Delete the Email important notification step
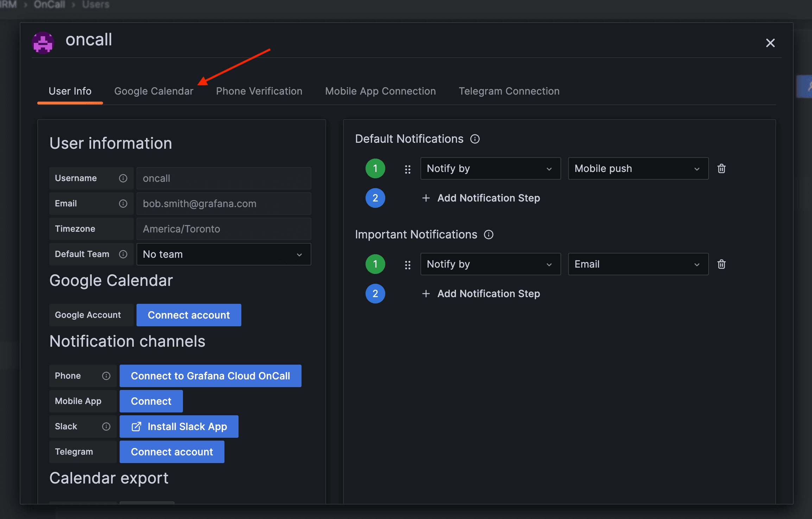The image size is (812, 519). click(x=722, y=264)
